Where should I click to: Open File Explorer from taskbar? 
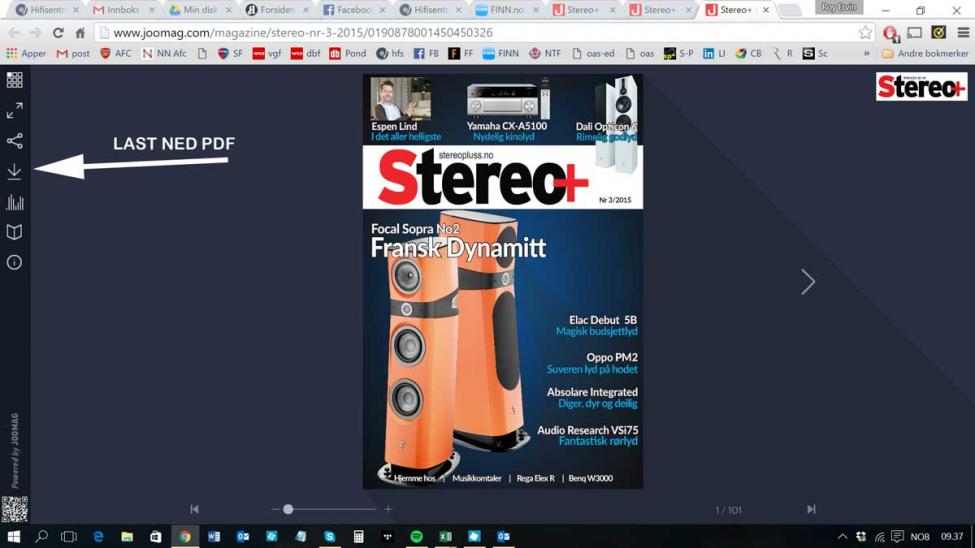[127, 536]
